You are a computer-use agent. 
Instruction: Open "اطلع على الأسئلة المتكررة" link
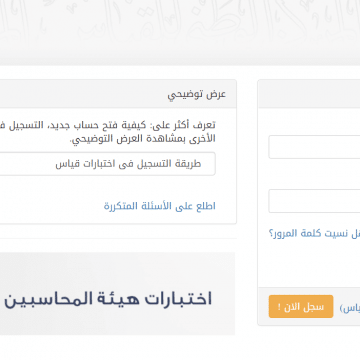pos(160,206)
